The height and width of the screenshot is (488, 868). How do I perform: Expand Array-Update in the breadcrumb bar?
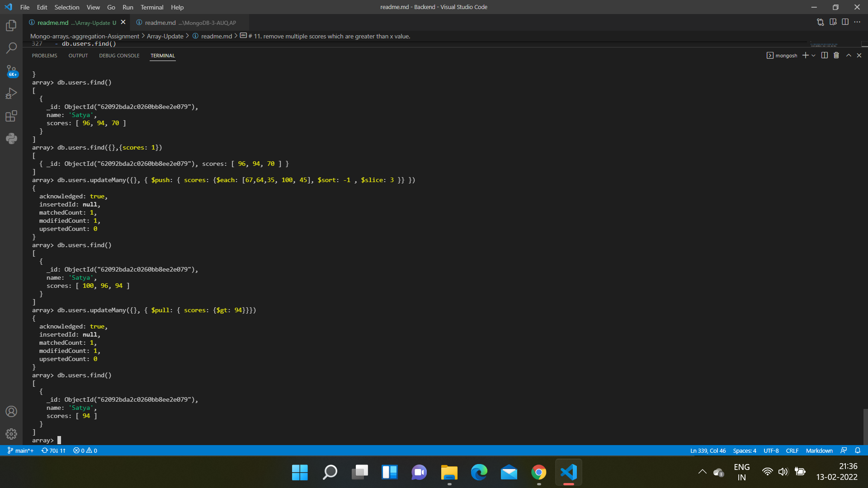[x=165, y=36]
